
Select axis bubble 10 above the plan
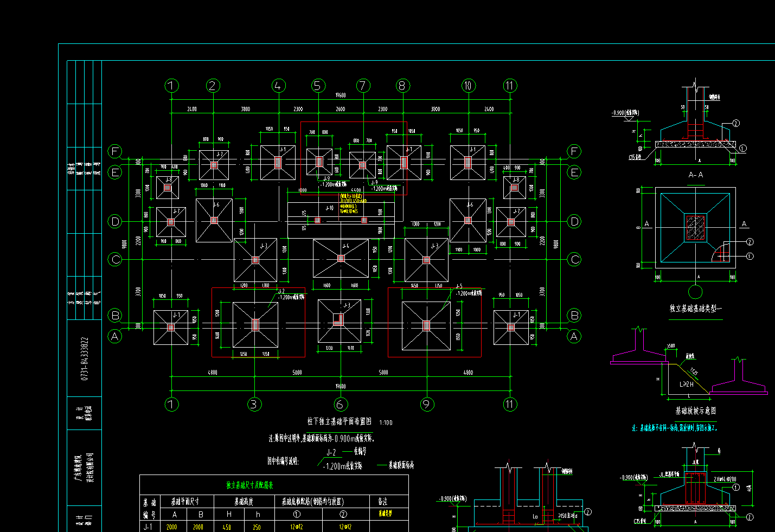[468, 86]
